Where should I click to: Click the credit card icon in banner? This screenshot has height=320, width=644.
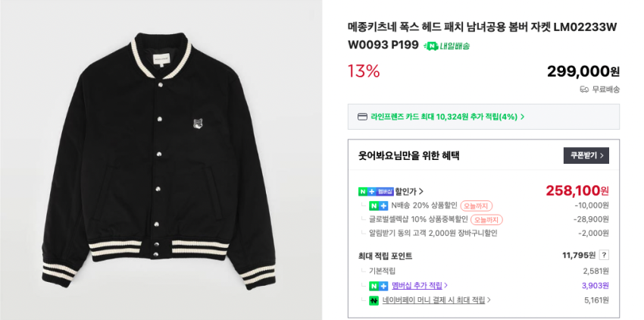[x=362, y=117]
